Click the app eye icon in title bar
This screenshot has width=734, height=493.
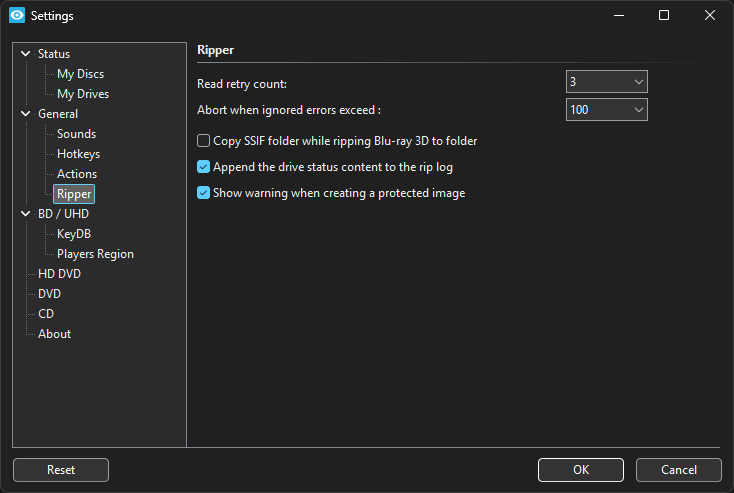click(17, 16)
